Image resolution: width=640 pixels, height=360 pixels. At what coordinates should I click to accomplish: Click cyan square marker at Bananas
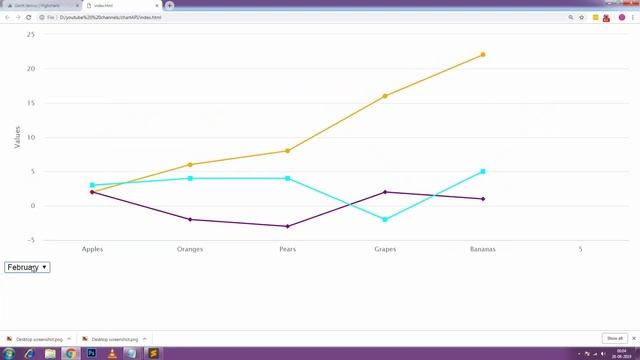coord(483,171)
